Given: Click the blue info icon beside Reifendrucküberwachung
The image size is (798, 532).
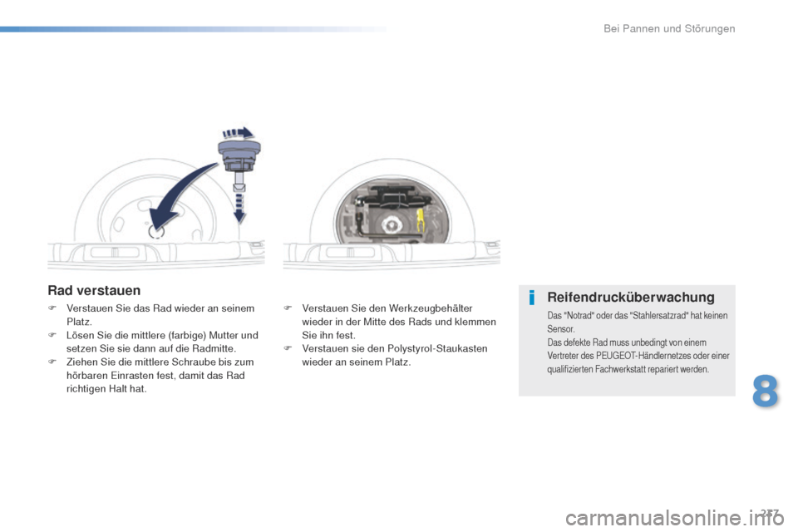Looking at the screenshot, I should (531, 298).
